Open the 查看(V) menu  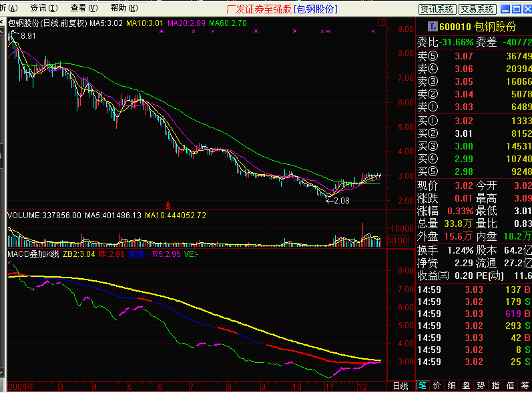(x=84, y=8)
